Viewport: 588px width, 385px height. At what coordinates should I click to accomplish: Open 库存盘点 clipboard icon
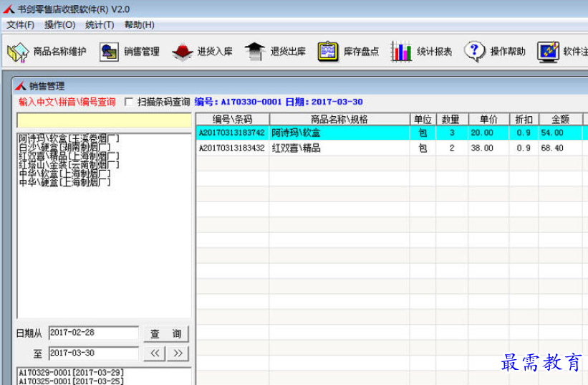click(x=328, y=52)
